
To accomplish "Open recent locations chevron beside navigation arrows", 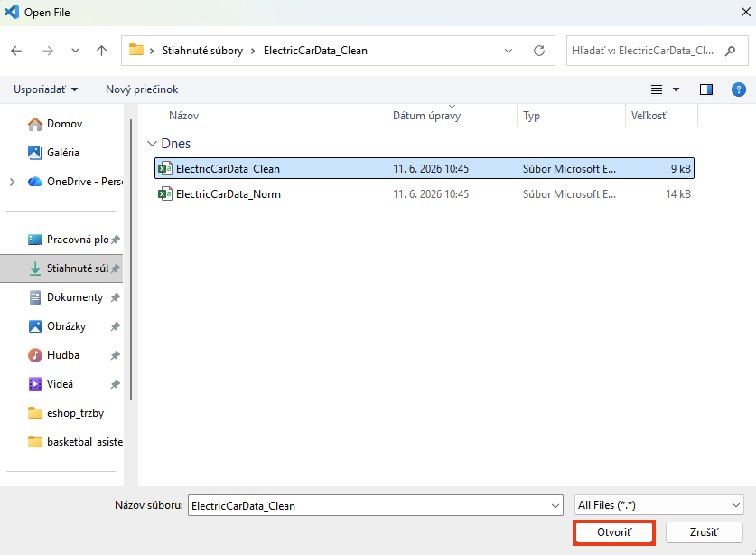I will 75,51.
